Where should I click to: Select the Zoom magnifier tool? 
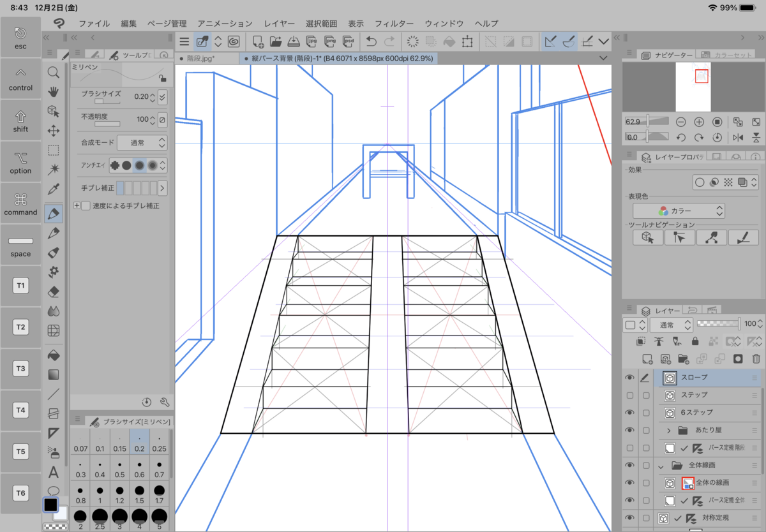coord(54,72)
